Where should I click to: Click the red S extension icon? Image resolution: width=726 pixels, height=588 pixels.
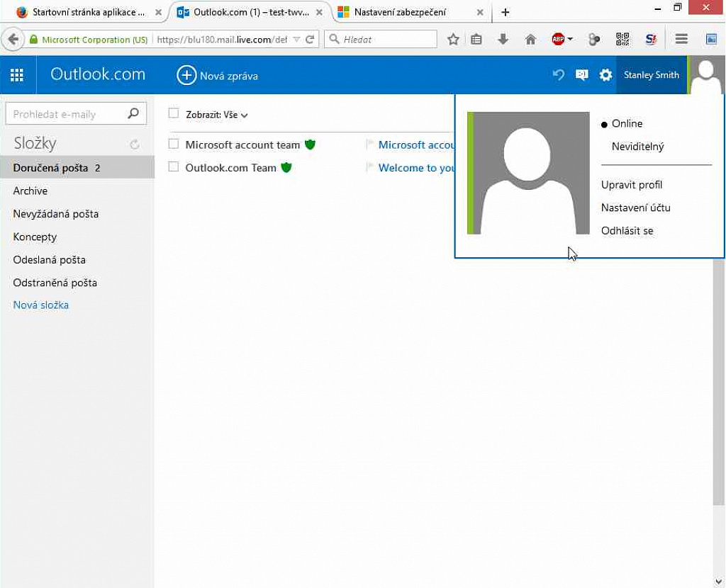[x=651, y=40]
